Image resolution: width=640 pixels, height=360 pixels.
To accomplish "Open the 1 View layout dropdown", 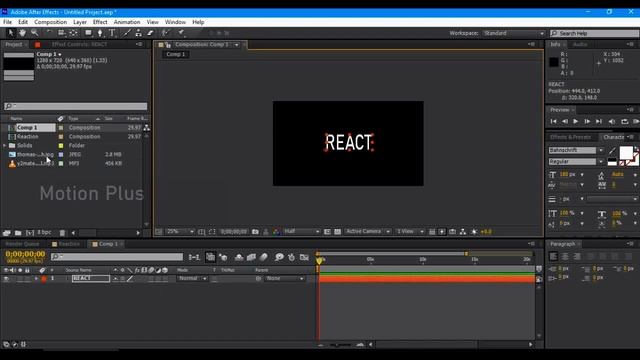I will pyautogui.click(x=410, y=231).
